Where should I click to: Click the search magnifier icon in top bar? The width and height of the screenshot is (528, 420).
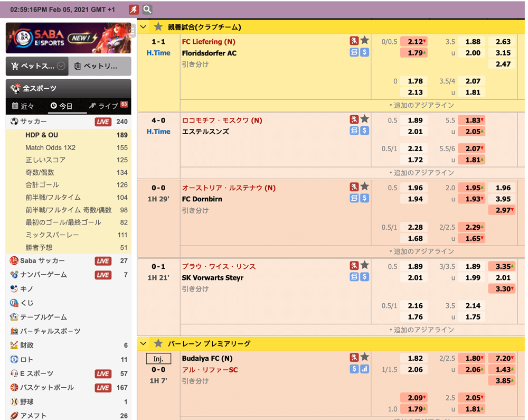click(x=147, y=10)
